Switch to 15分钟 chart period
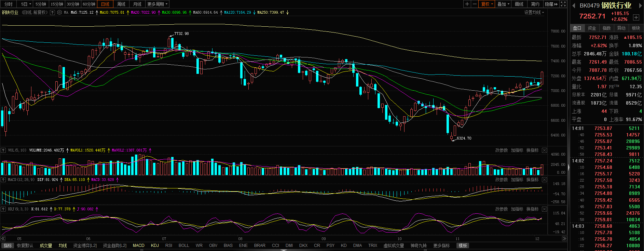The height and width of the screenshot is (251, 644). (x=57, y=4)
